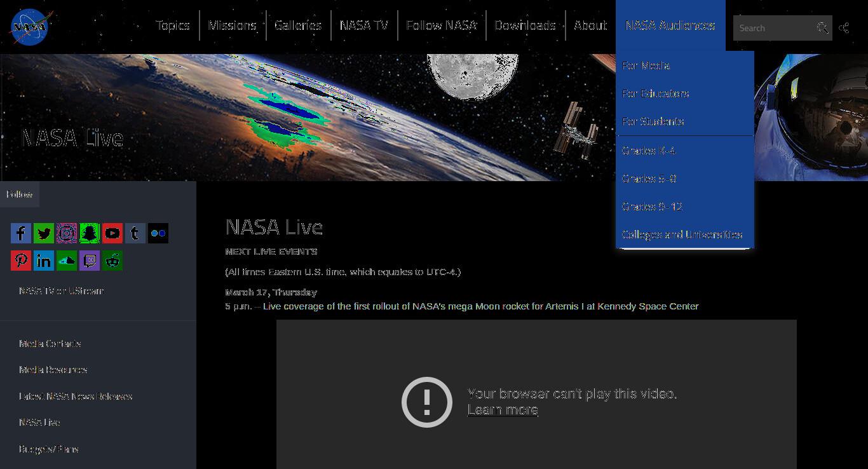The image size is (868, 469).
Task: Open the About menu
Action: pyautogui.click(x=590, y=25)
